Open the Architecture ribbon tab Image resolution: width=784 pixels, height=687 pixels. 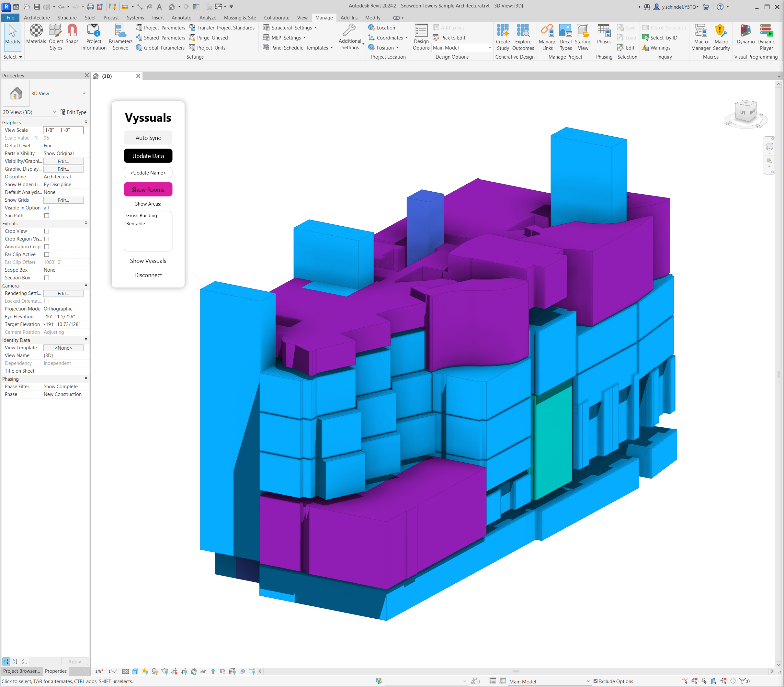(37, 17)
